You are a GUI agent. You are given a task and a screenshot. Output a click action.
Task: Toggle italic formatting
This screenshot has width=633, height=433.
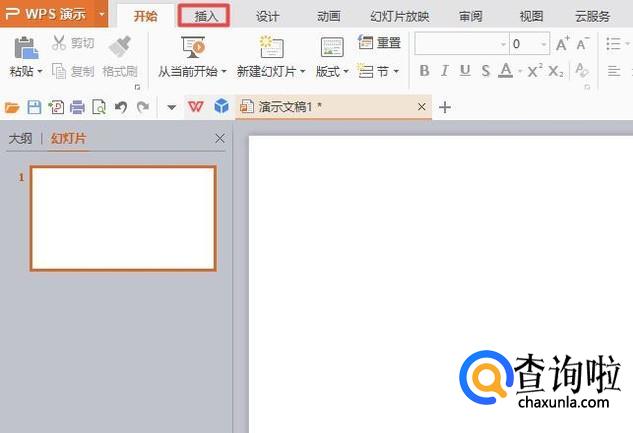pos(444,71)
